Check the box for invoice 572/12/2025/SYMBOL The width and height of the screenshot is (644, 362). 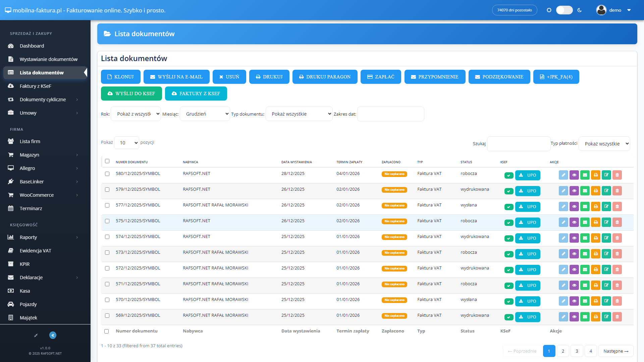click(107, 268)
